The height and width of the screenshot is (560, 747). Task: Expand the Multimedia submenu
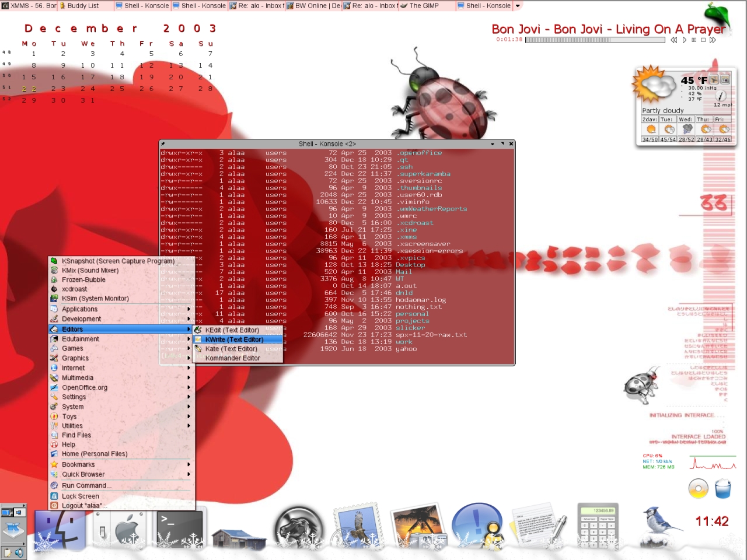(121, 378)
